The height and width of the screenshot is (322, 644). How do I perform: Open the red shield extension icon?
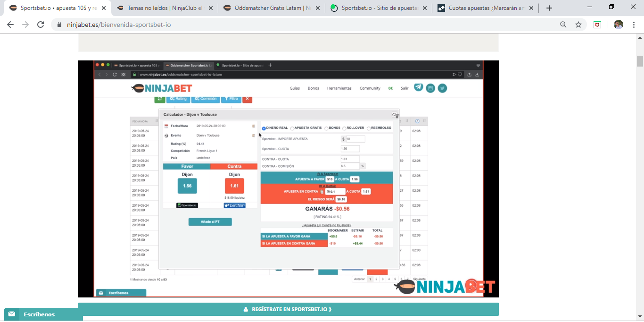(597, 25)
